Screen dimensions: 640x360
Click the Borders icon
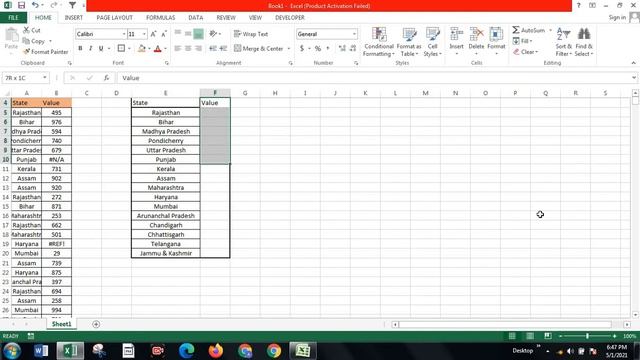point(121,49)
